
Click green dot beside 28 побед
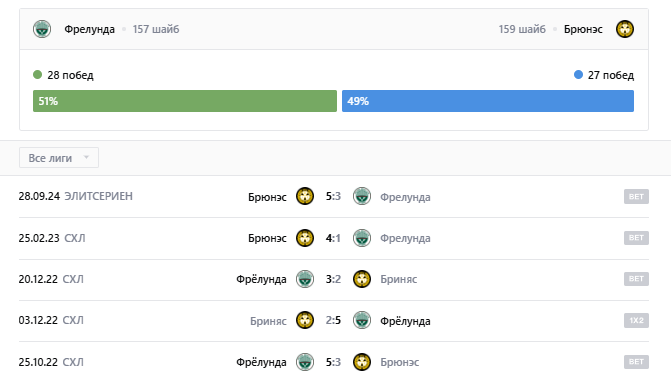37,75
